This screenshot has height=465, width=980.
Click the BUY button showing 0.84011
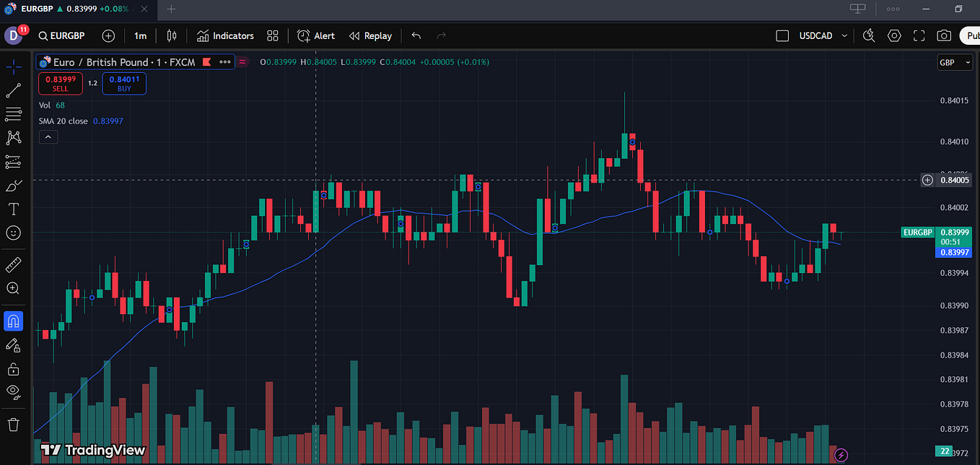[124, 83]
